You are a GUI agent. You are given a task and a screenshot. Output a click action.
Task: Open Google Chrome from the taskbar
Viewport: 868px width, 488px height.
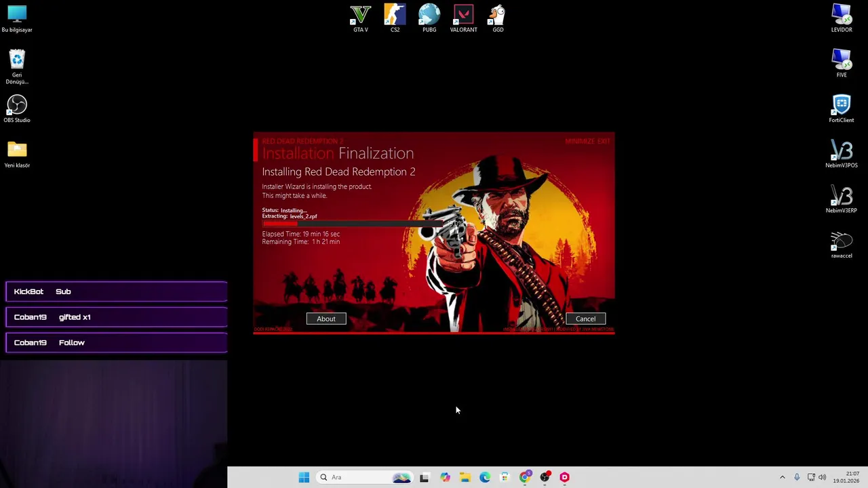point(525,477)
